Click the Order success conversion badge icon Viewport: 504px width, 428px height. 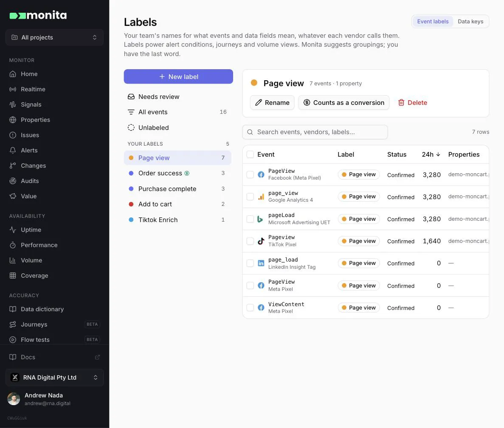pyautogui.click(x=187, y=173)
